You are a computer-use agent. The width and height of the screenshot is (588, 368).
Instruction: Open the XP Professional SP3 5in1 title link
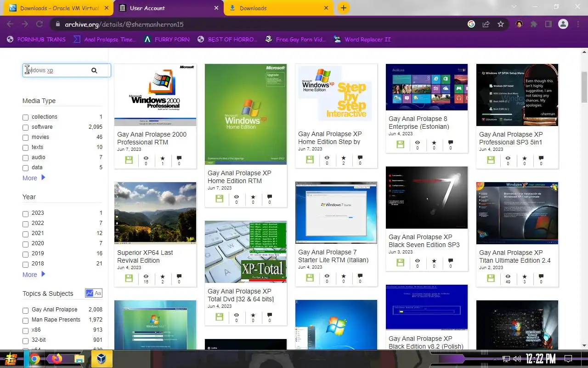[x=511, y=138]
